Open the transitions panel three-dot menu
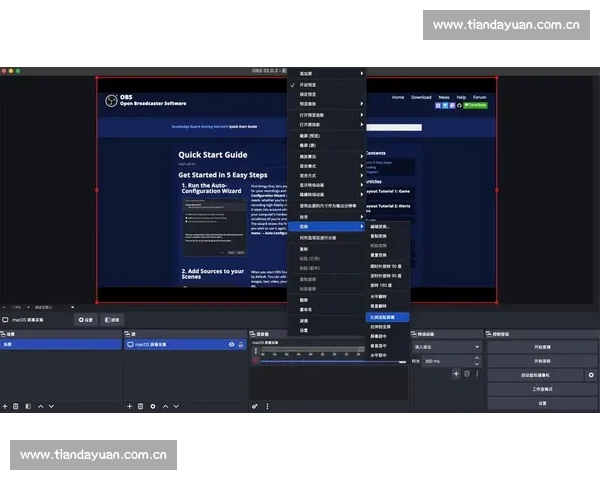 (477, 374)
